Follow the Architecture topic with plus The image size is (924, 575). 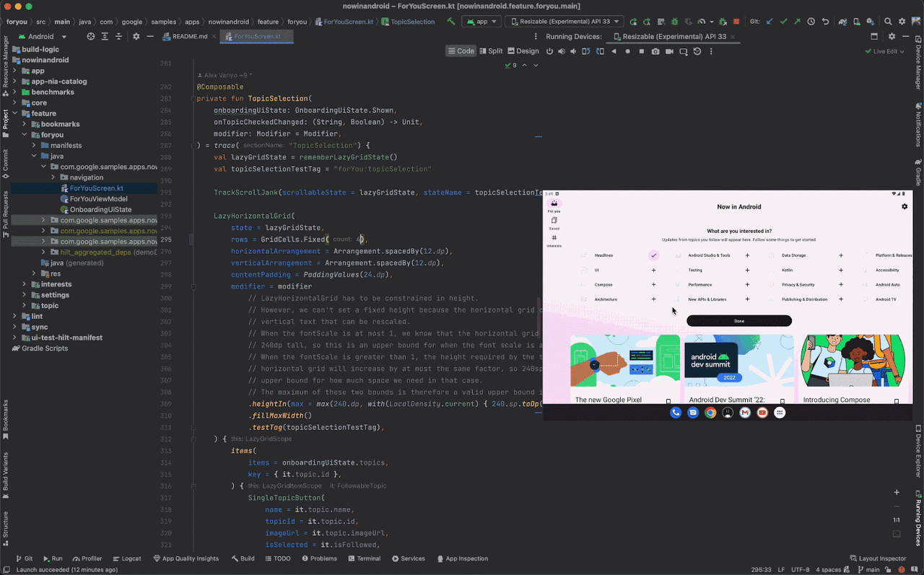(x=653, y=299)
